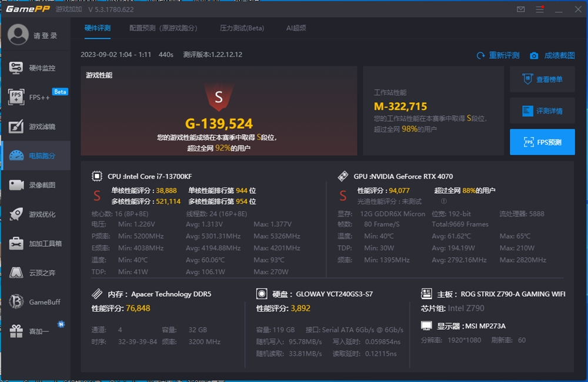The height and width of the screenshot is (382, 588).
Task: Click the CPU name Intel Core i7-13700KF
Action: click(158, 176)
